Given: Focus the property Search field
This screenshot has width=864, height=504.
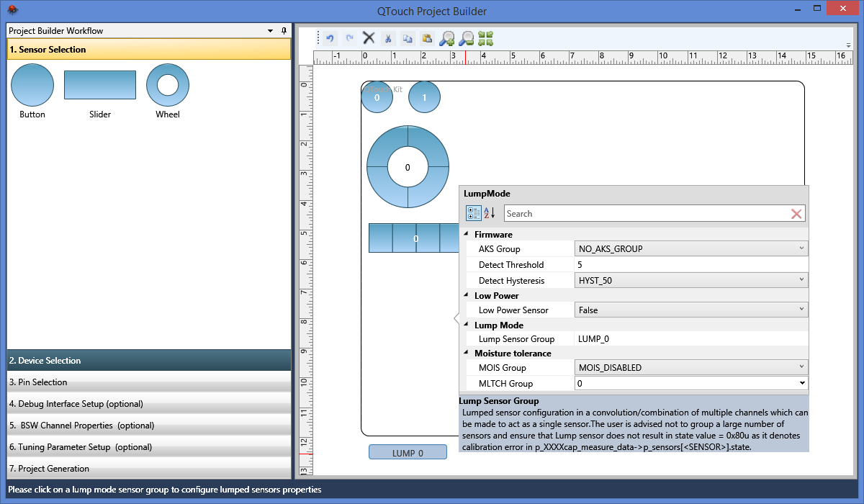Looking at the screenshot, I should coord(646,214).
